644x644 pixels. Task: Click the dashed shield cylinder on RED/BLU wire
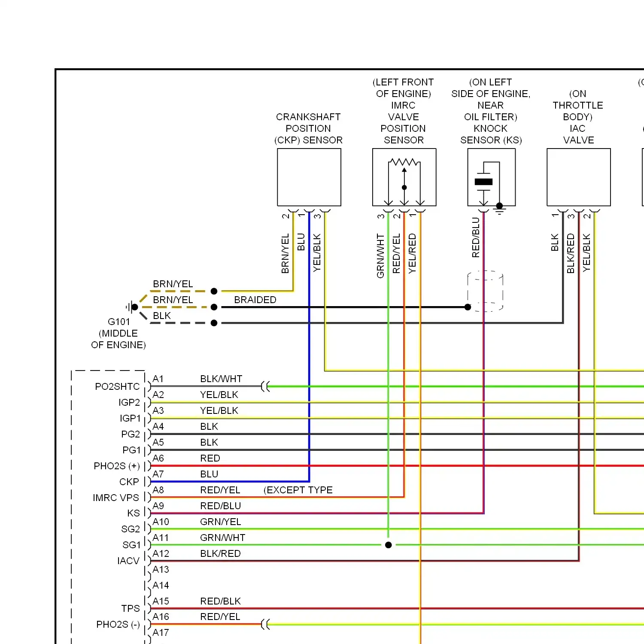tap(485, 291)
